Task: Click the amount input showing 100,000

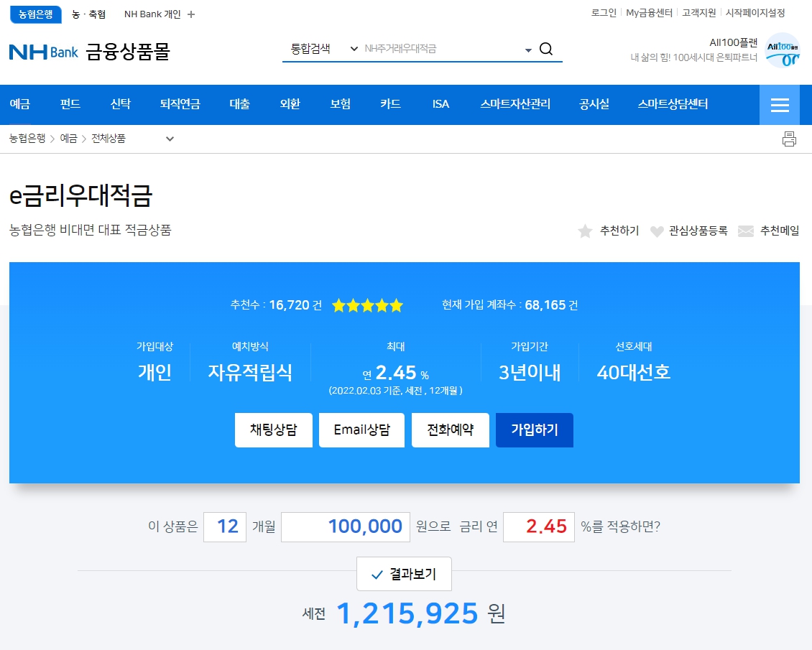Action: click(x=346, y=527)
